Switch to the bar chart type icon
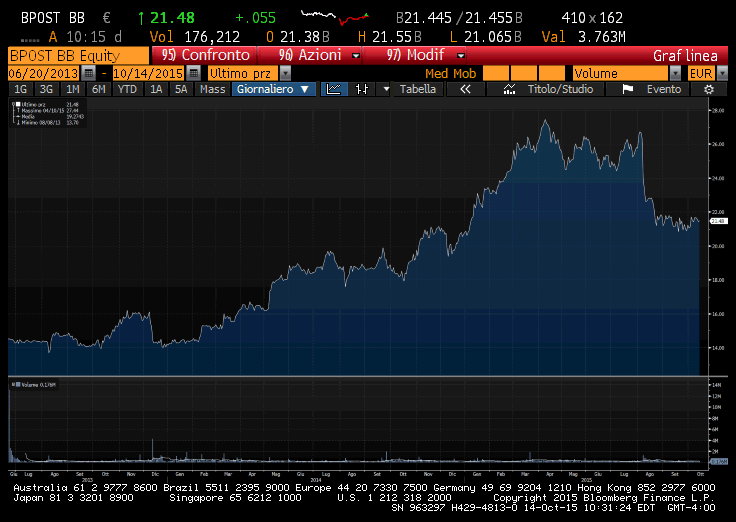Screen dimensions: 736x522 click(361, 89)
